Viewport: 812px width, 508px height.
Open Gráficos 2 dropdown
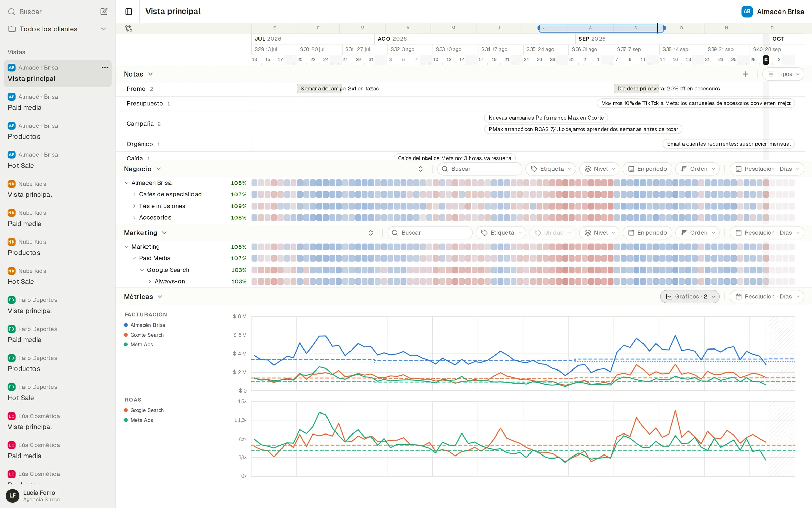pyautogui.click(x=690, y=297)
